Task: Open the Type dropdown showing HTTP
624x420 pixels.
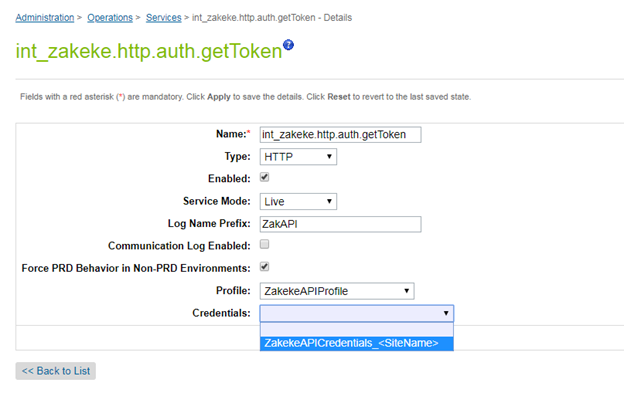Action: (x=298, y=157)
